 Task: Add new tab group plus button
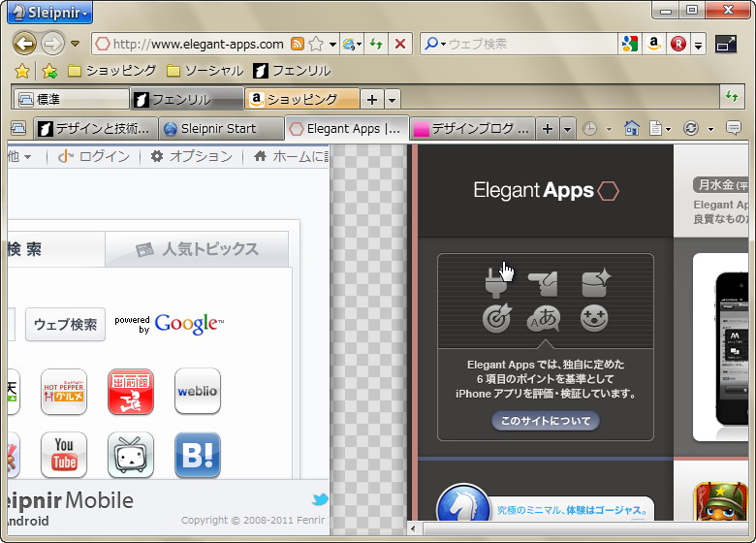pos(372,100)
